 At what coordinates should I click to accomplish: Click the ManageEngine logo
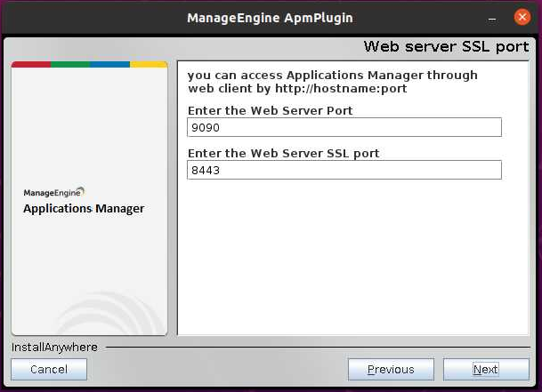coord(54,192)
